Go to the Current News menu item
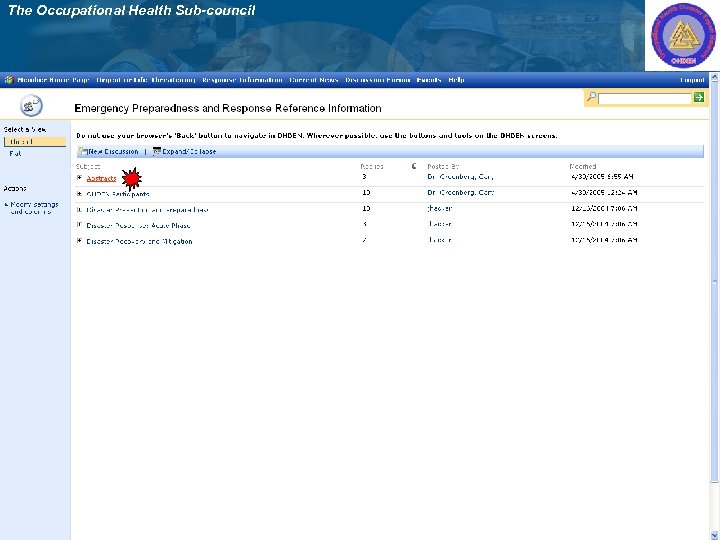The image size is (720, 540). click(x=314, y=80)
